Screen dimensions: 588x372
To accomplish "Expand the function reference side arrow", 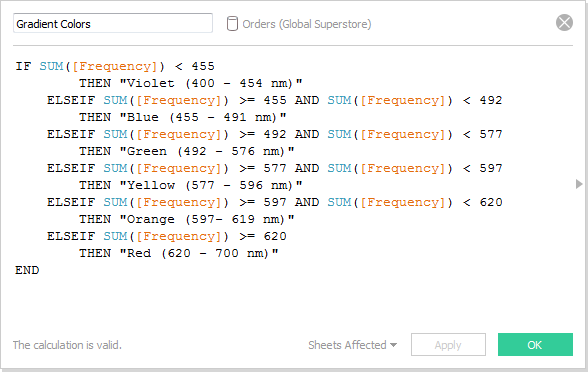I will tap(579, 184).
